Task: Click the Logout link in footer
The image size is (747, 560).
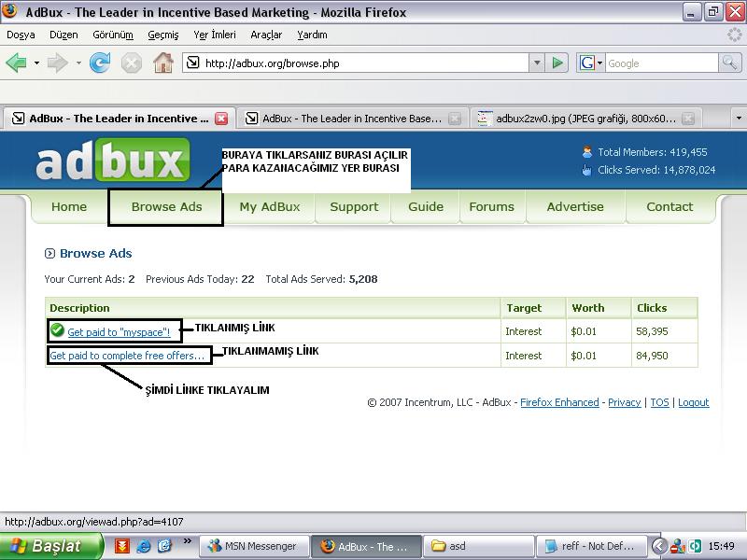Action: point(693,402)
